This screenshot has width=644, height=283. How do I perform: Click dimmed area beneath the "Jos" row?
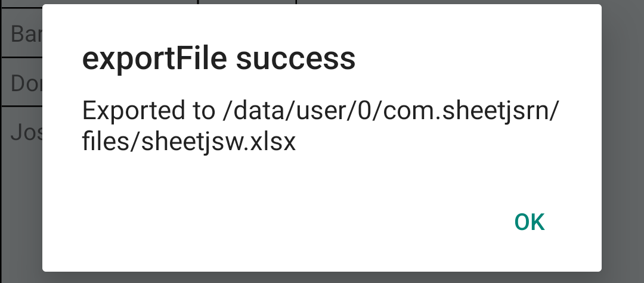(x=21, y=209)
